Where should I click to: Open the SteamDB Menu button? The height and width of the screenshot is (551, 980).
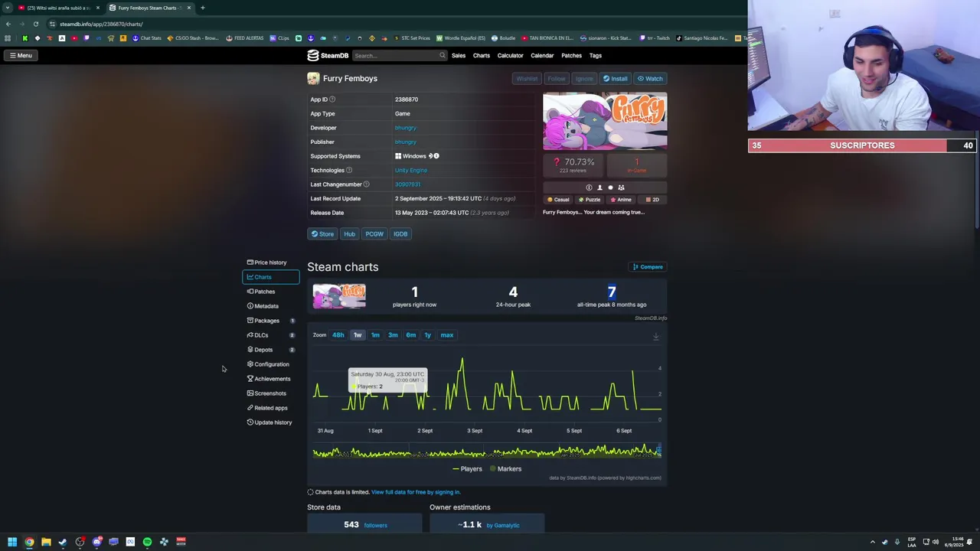point(21,55)
